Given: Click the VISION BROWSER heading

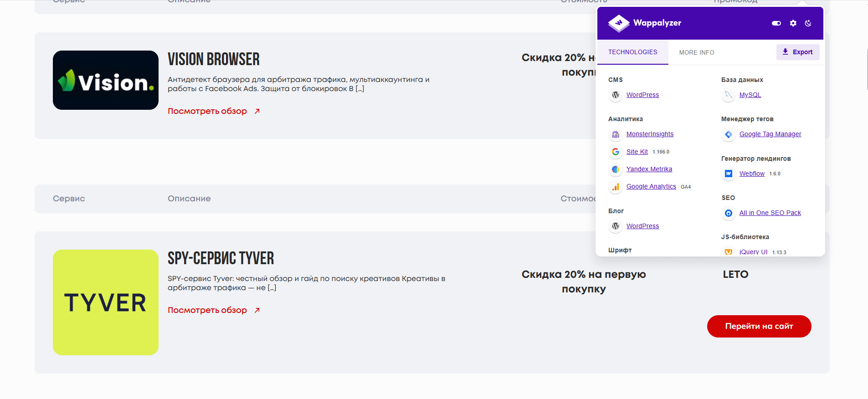Looking at the screenshot, I should [x=214, y=59].
